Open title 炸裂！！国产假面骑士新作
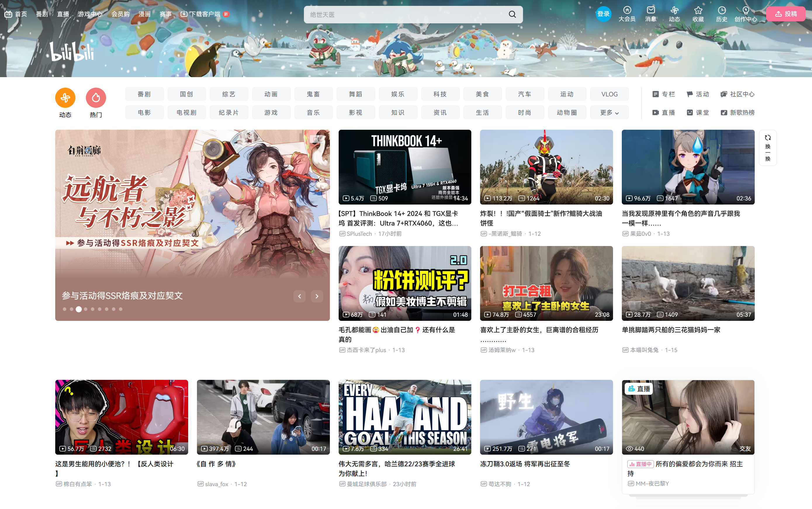Image resolution: width=812 pixels, height=509 pixels. pos(541,218)
